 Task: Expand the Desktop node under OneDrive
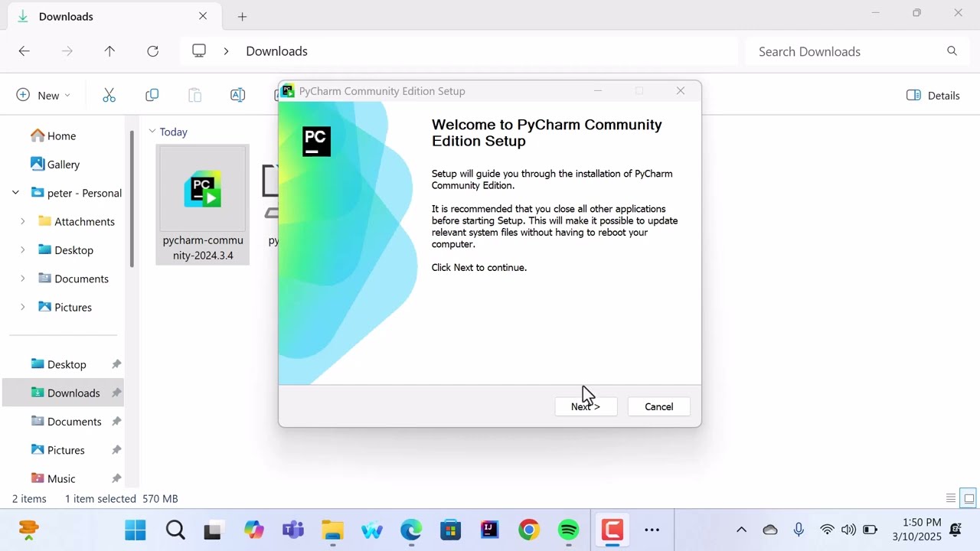22,249
